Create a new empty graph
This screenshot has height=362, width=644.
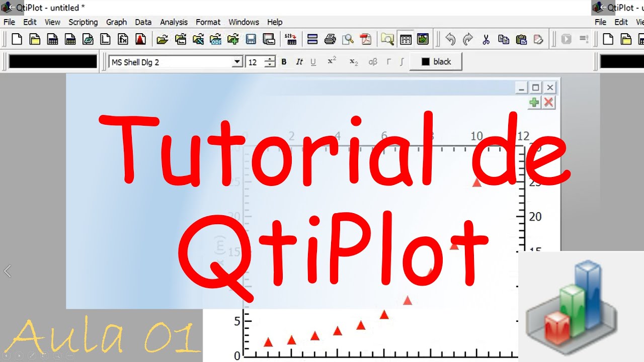click(105, 39)
